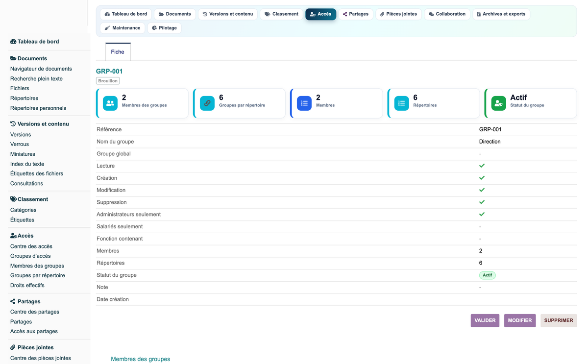Open Droits effectifs in the sidebar

(27, 286)
